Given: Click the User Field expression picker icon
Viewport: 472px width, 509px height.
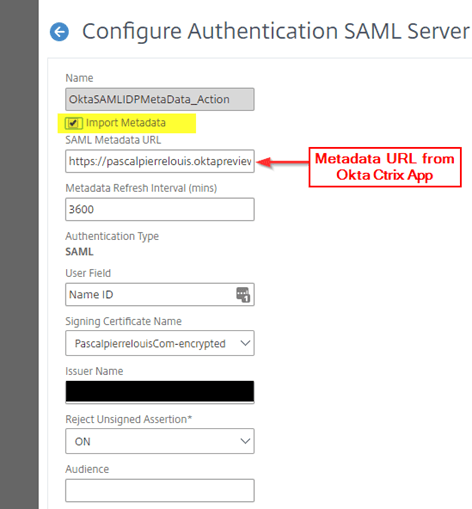Looking at the screenshot, I should (x=243, y=295).
